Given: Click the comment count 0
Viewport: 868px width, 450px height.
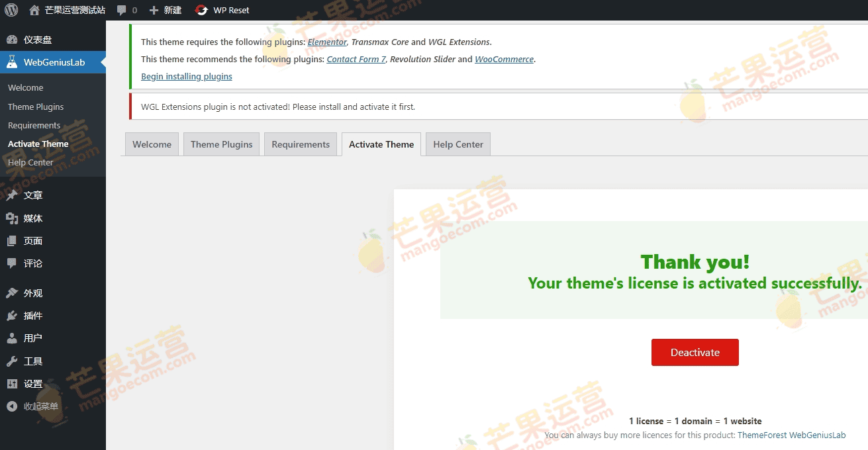Looking at the screenshot, I should (x=134, y=11).
